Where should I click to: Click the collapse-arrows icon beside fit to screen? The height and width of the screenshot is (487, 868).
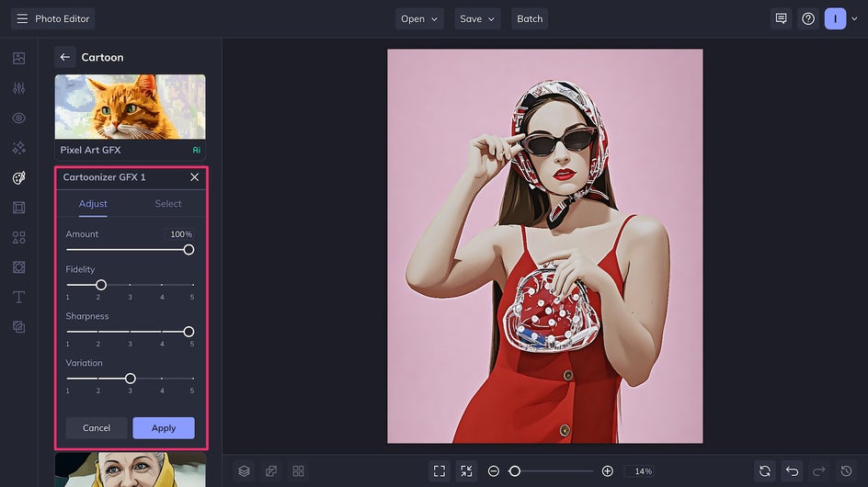(467, 471)
